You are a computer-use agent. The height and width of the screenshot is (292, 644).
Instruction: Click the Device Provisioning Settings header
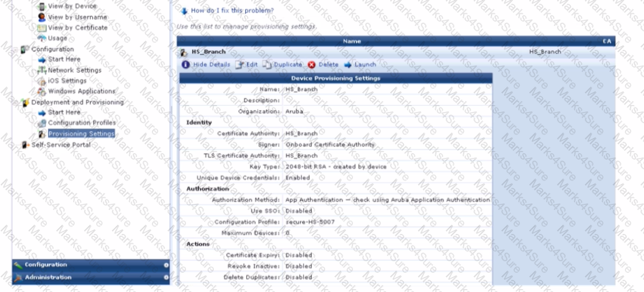tap(336, 78)
